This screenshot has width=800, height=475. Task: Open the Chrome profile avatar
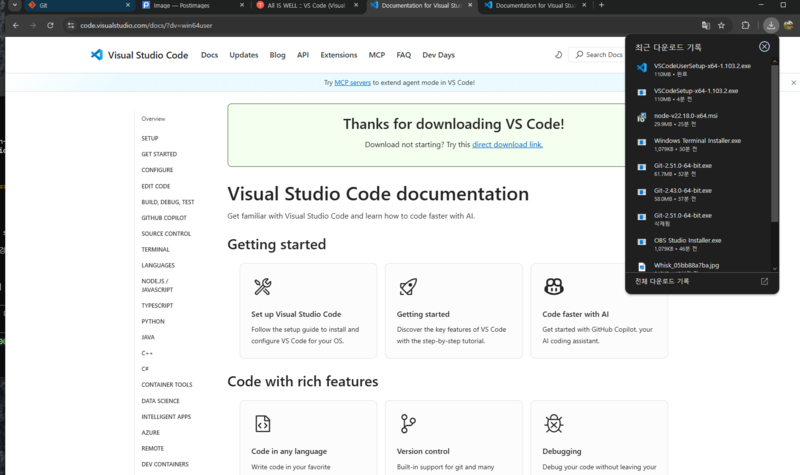click(x=789, y=25)
